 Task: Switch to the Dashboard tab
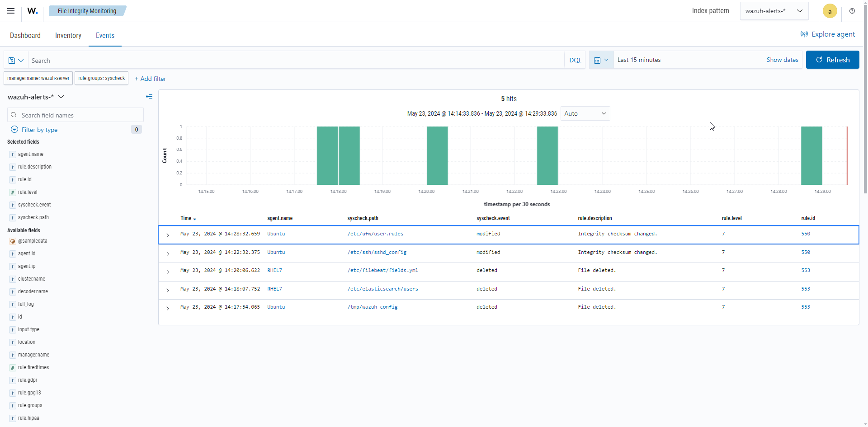tap(25, 36)
